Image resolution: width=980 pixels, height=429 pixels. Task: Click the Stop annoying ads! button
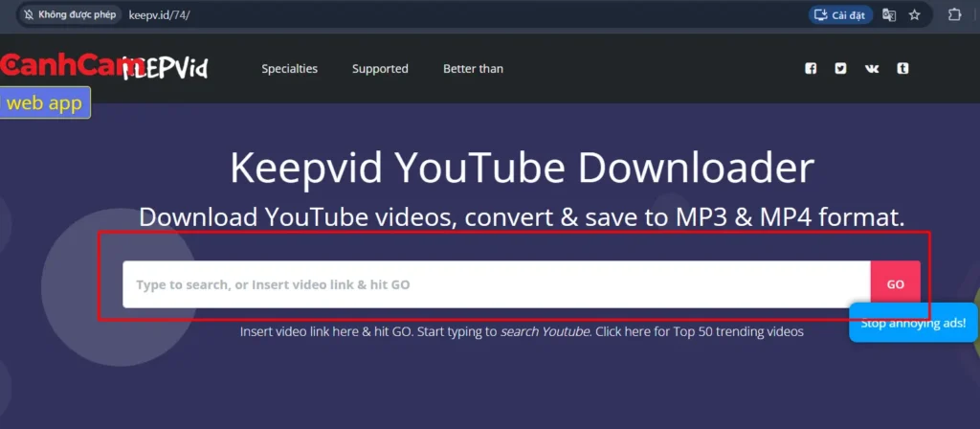pos(913,323)
